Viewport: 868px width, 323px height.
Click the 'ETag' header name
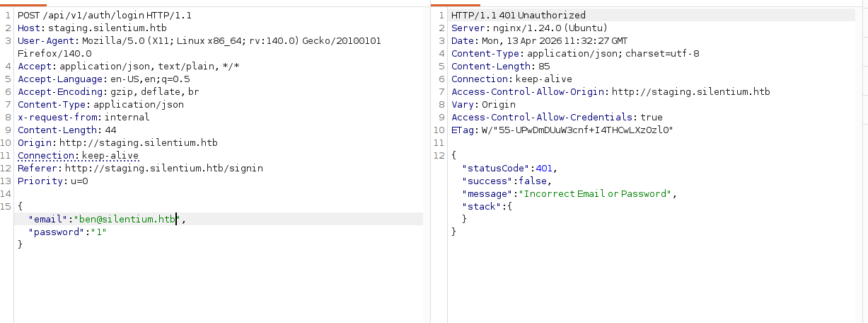[x=463, y=130]
